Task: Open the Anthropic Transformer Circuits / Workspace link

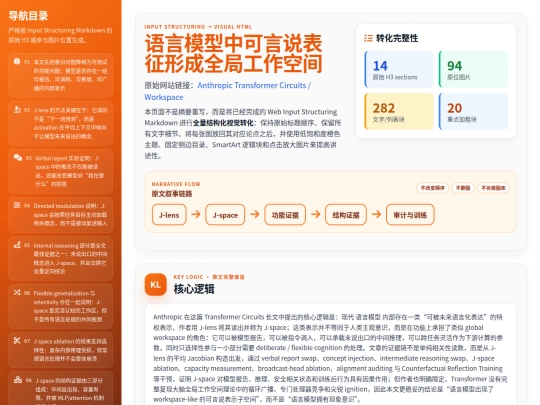Action: click(x=228, y=91)
